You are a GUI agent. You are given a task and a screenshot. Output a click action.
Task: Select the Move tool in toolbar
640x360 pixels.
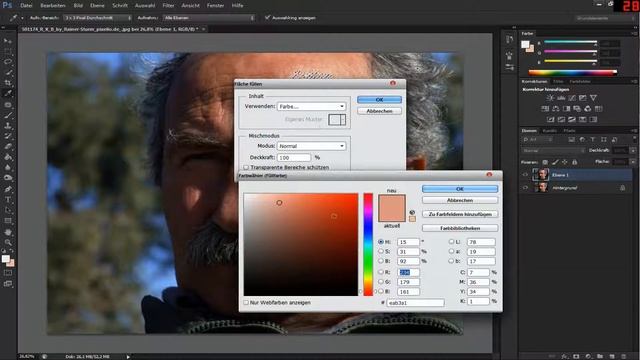tap(8, 41)
